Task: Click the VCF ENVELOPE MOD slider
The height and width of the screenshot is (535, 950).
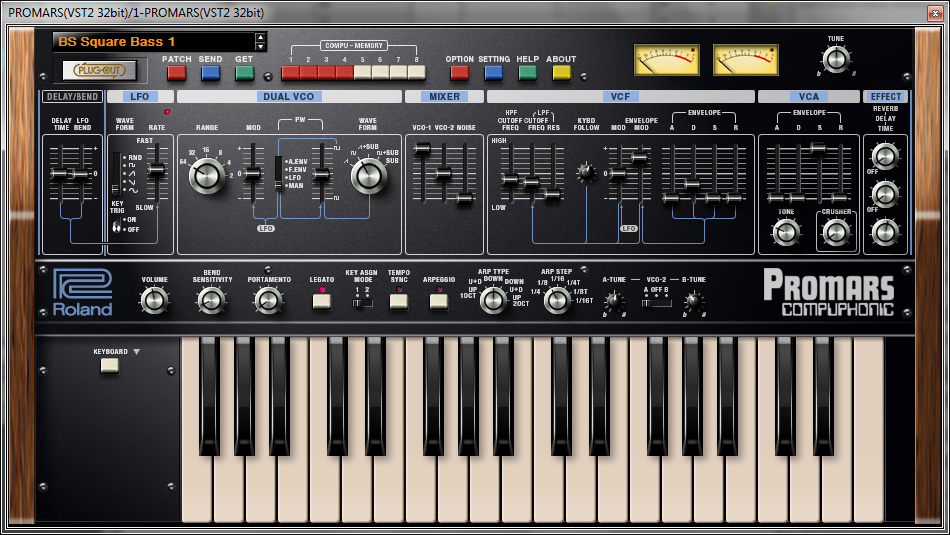Action: pos(640,158)
